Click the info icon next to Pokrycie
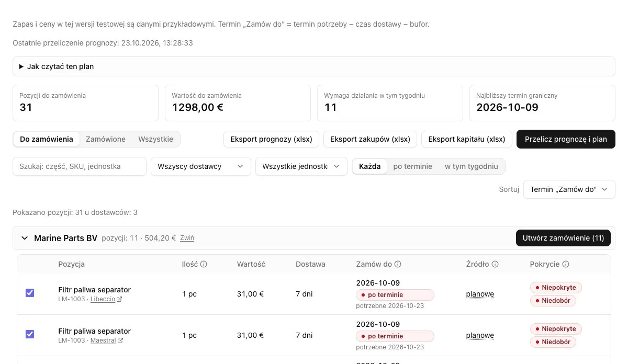The height and width of the screenshot is (364, 628). (566, 264)
